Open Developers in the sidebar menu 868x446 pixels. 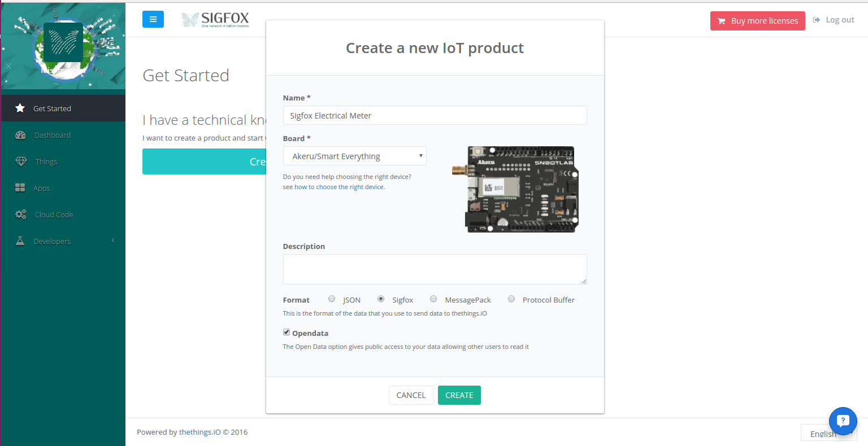pos(63,241)
